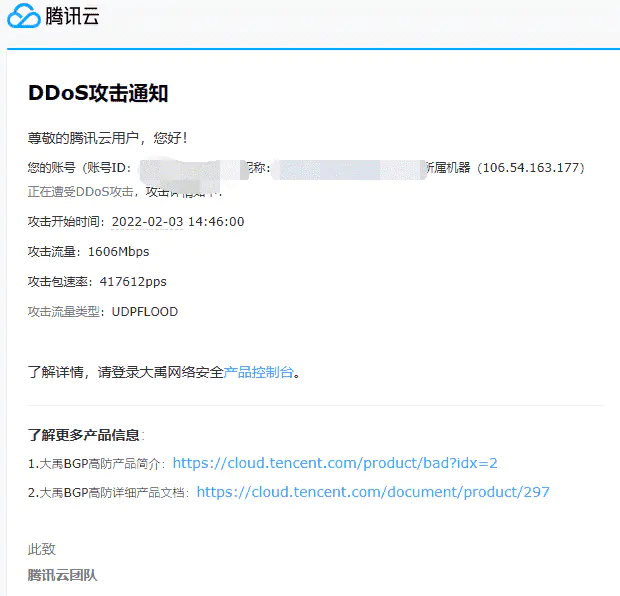Click the date 2022-02-03
Image resolution: width=620 pixels, height=596 pixels.
[x=147, y=221]
